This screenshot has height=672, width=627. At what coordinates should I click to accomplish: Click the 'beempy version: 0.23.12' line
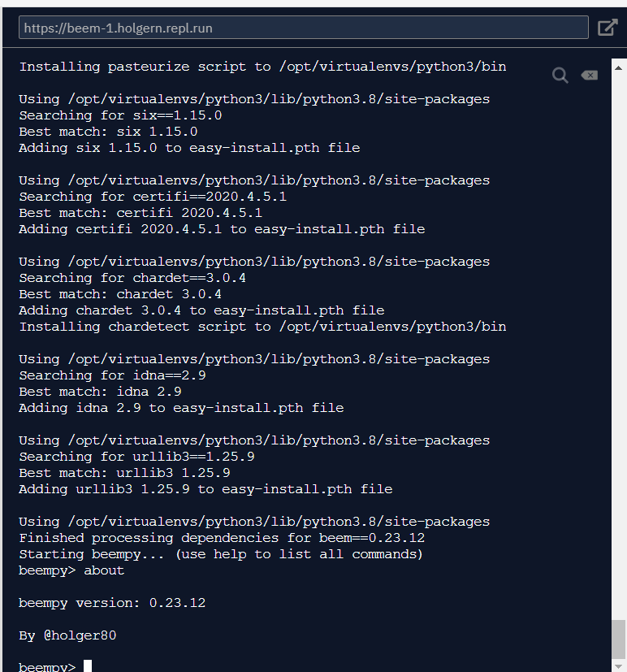[112, 603]
